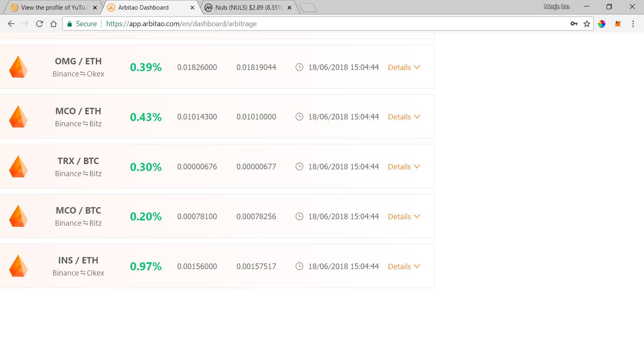Click the TRX / BTC orange gem icon

tap(18, 167)
